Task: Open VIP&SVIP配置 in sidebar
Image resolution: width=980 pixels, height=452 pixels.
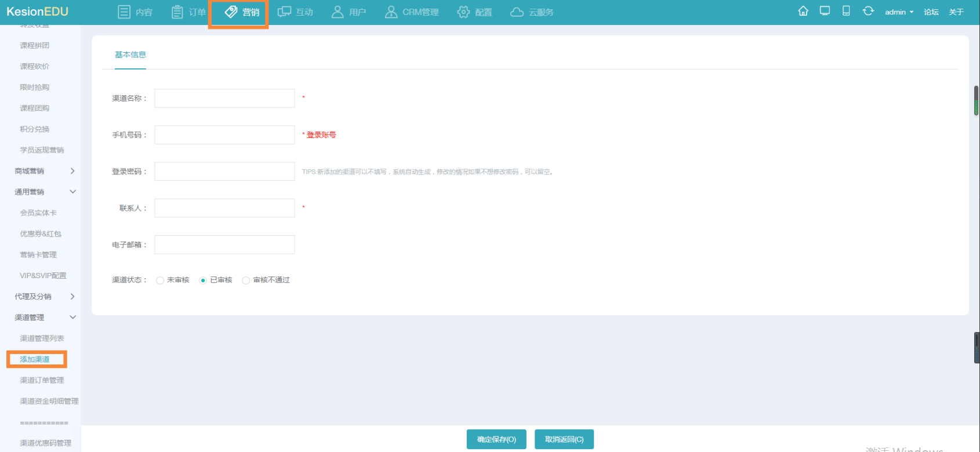Action: 43,276
